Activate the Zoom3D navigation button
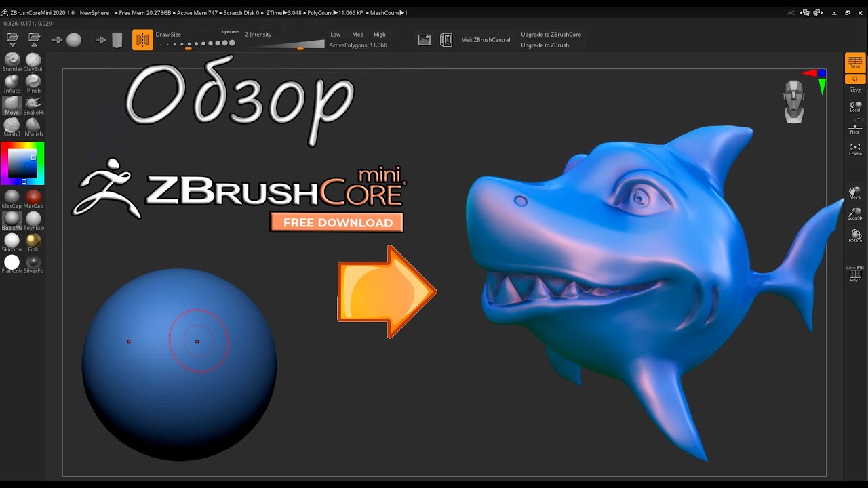The image size is (868, 488). coord(855,214)
